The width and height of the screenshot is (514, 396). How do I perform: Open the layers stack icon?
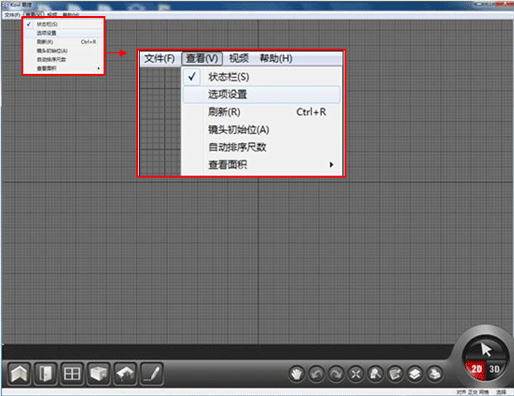click(x=415, y=374)
